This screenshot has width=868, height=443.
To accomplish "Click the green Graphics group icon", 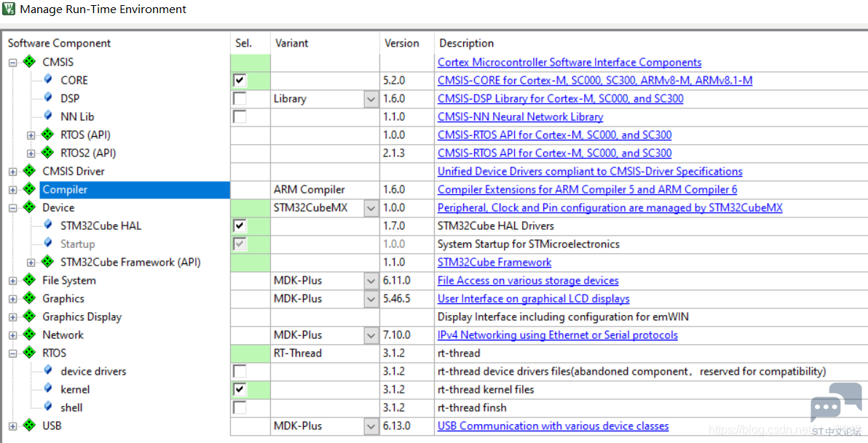I will (x=30, y=298).
